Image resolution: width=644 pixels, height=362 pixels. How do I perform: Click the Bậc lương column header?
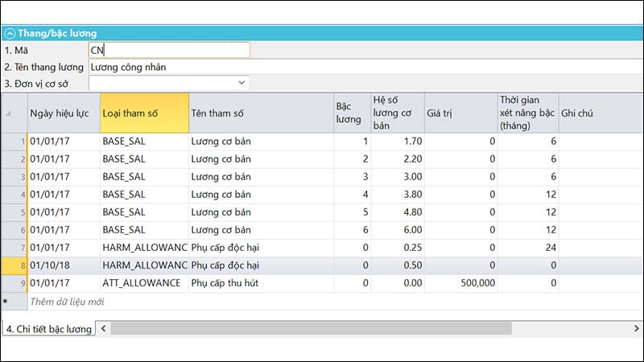point(352,113)
